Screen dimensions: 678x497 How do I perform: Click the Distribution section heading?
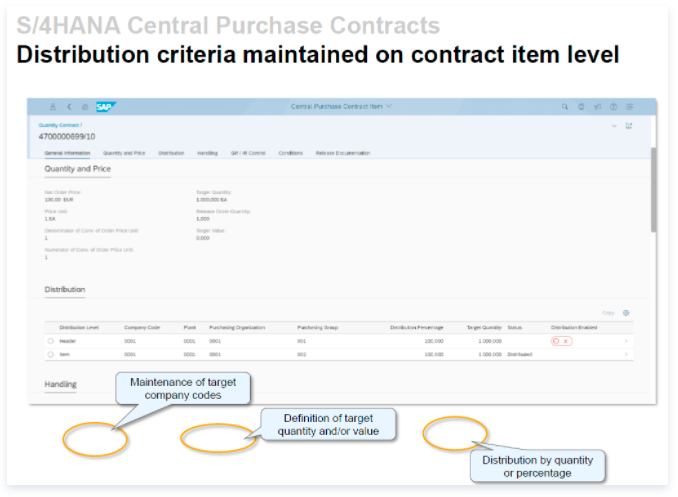(x=65, y=289)
